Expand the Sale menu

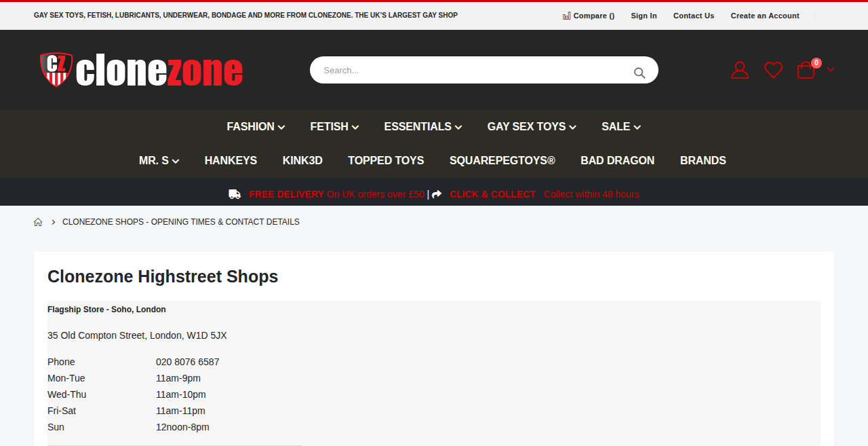[621, 126]
